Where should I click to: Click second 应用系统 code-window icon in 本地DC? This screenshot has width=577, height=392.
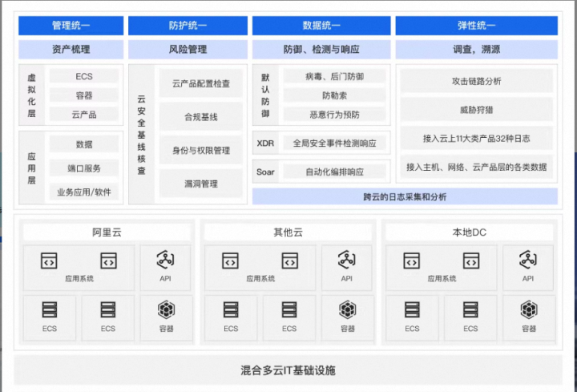471,261
